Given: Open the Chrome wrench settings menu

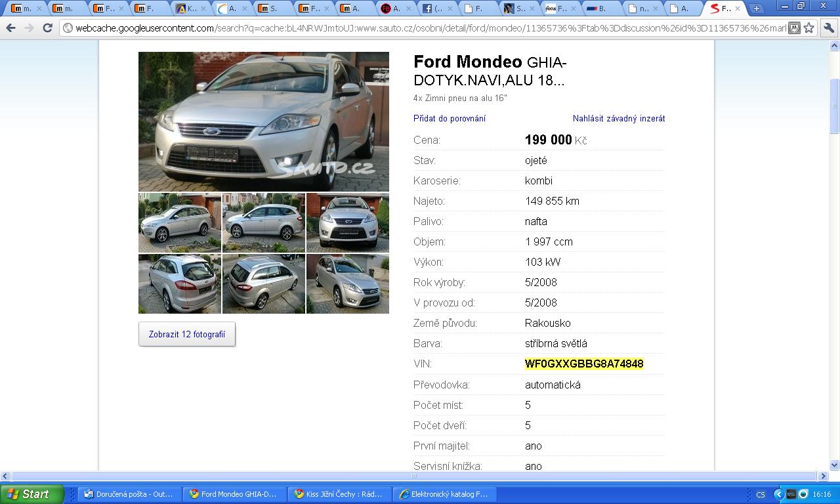Looking at the screenshot, I should 828,28.
